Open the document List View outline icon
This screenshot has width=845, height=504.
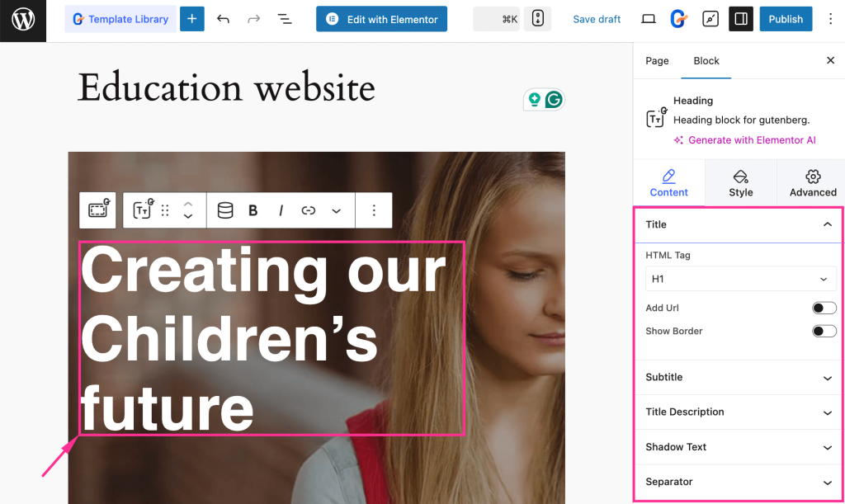[285, 18]
